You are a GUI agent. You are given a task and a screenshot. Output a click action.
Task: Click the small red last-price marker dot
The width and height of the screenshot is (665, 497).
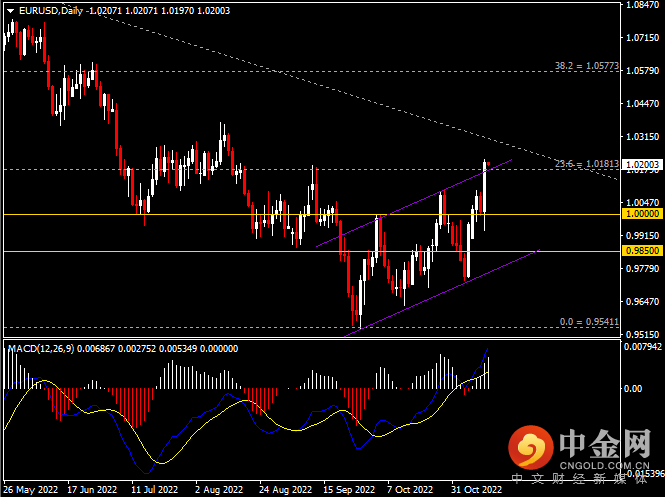pyautogui.click(x=489, y=164)
